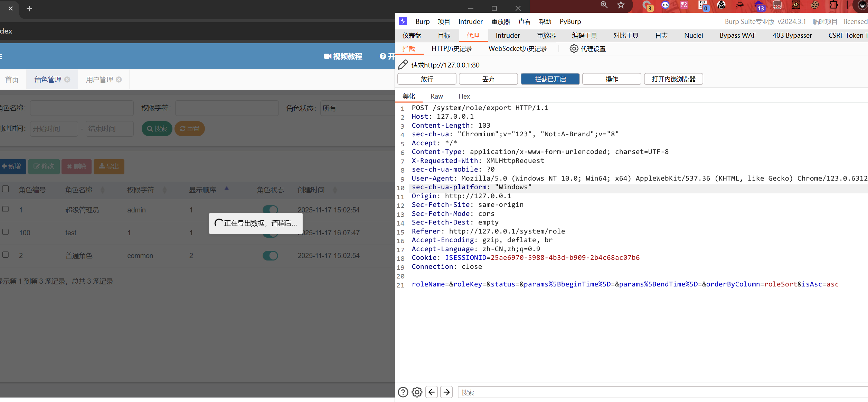Open search settings gear at bottom
Image resolution: width=868 pixels, height=402 pixels.
417,392
